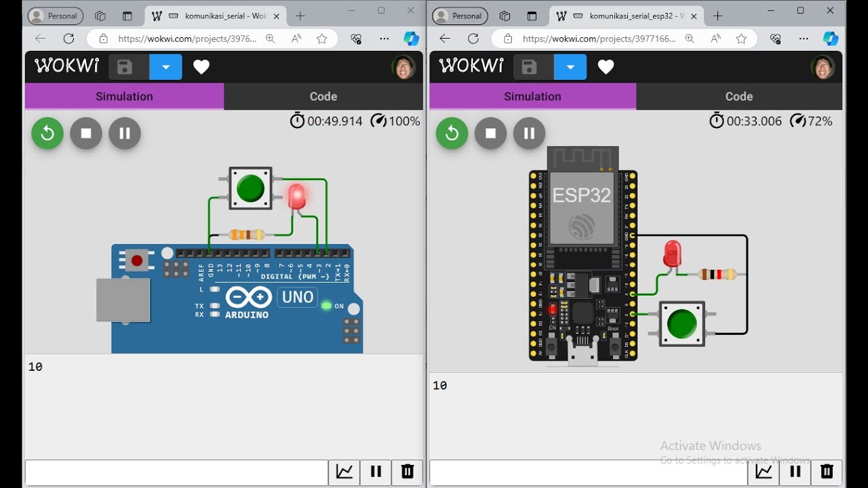Go back in left browser window
The image size is (868, 488).
(40, 39)
